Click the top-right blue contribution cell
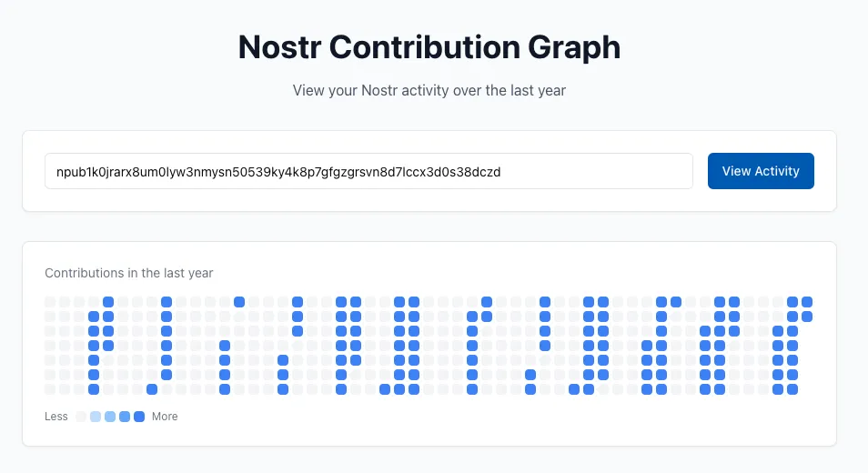The height and width of the screenshot is (473, 868). pos(807,302)
